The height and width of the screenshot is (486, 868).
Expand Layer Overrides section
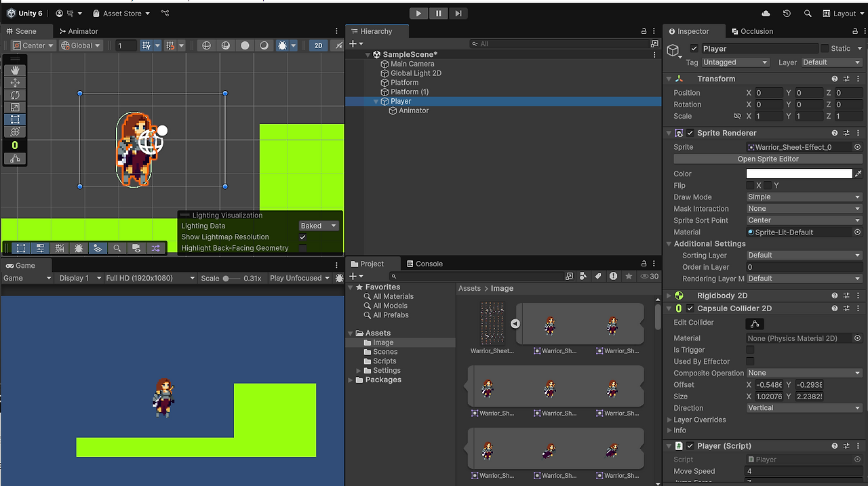(669, 420)
